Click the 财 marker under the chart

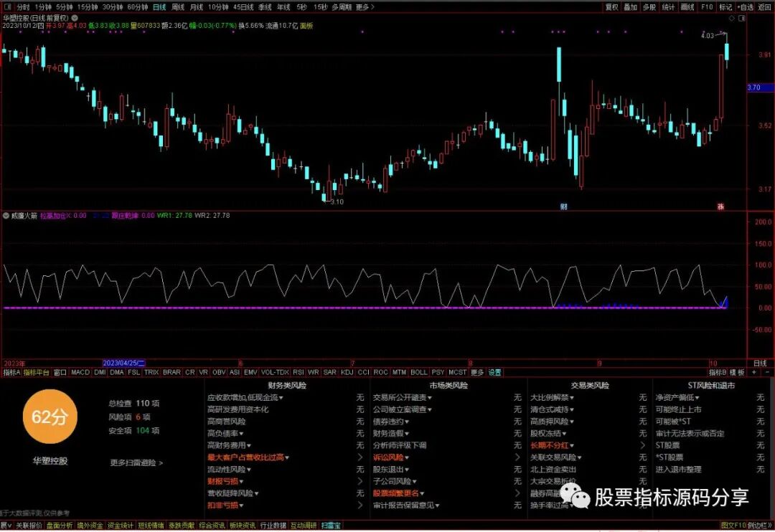[x=564, y=206]
